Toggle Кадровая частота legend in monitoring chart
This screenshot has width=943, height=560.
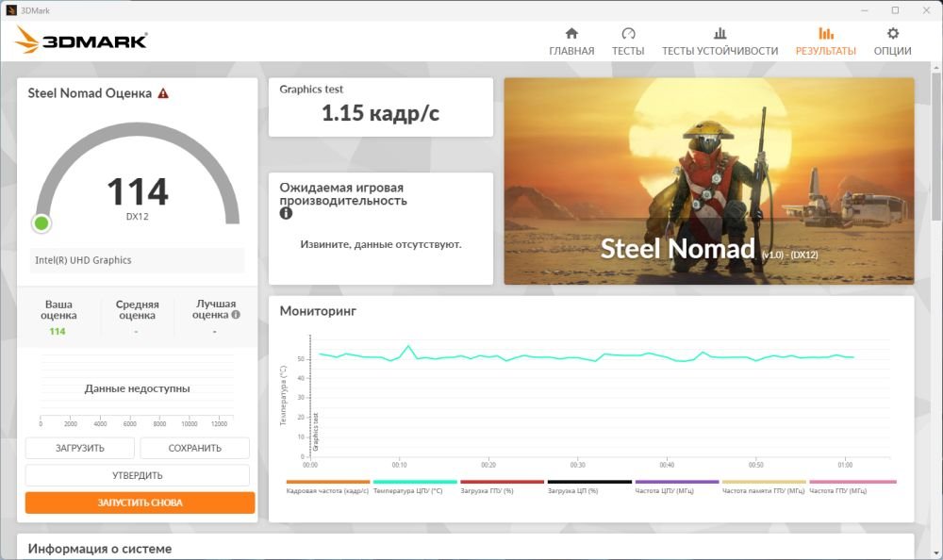328,487
